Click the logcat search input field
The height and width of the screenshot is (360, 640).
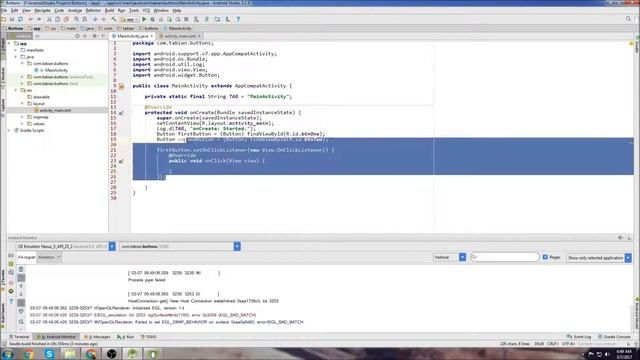tap(505, 257)
